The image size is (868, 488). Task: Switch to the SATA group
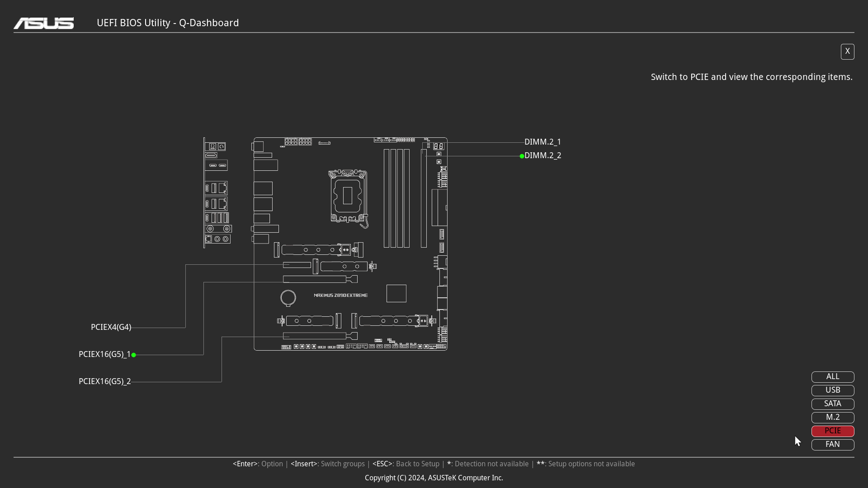(x=833, y=404)
